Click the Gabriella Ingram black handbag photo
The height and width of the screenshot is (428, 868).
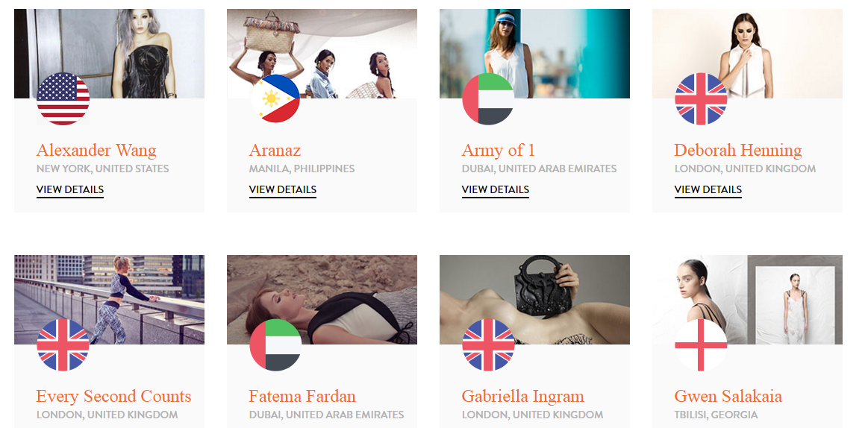534,300
